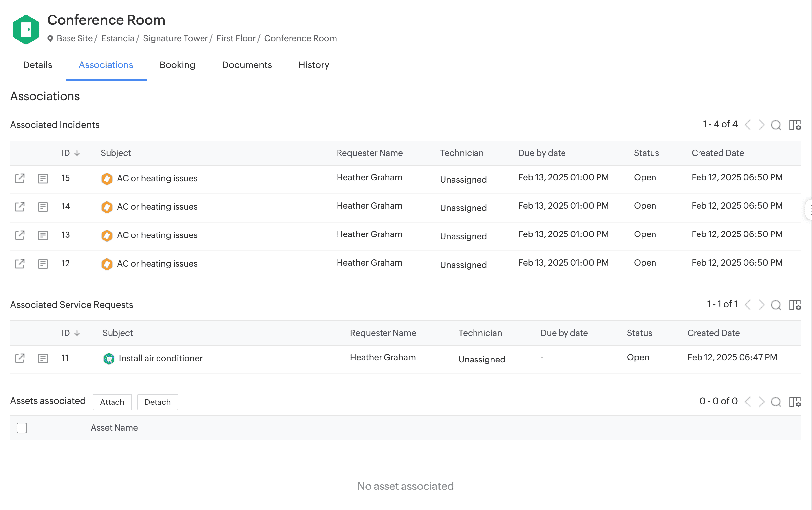Sort incidents by ID column arrow
The image size is (812, 510).
(77, 153)
